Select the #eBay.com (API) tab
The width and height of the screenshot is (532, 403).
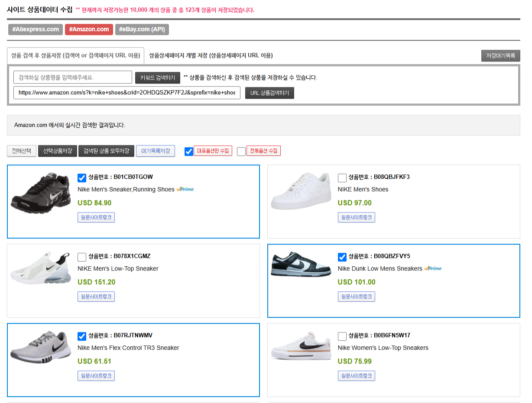pos(142,29)
